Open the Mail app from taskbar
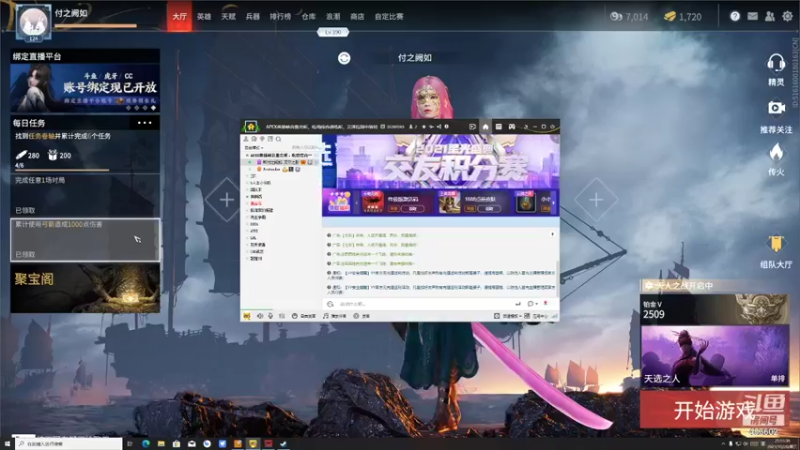This screenshot has height=450, width=800. coord(192,444)
